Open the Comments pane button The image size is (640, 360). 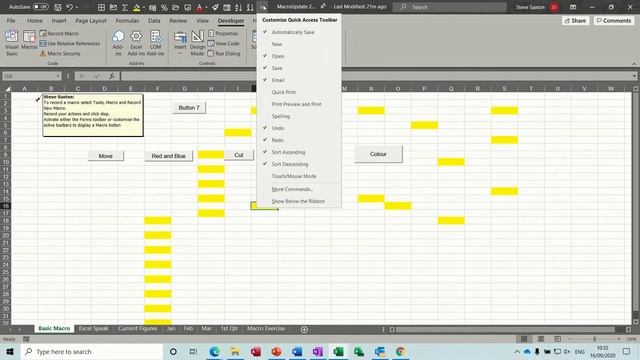(613, 20)
